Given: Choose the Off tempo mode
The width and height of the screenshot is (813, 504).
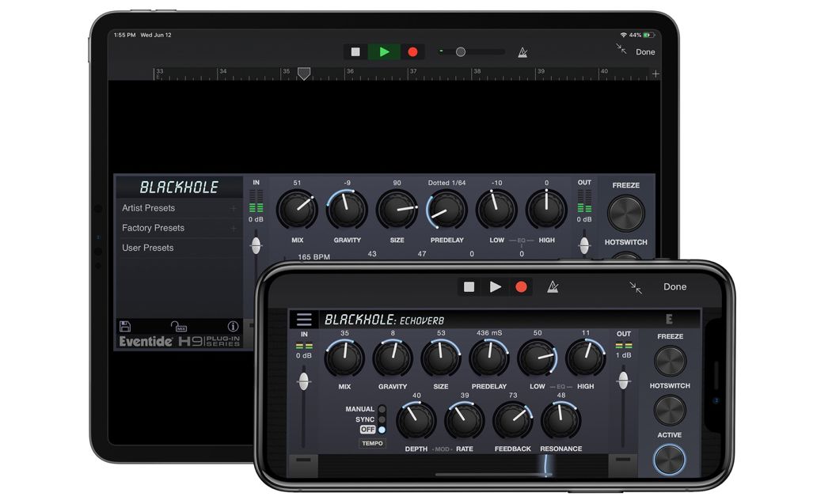Looking at the screenshot, I should pos(382,430).
